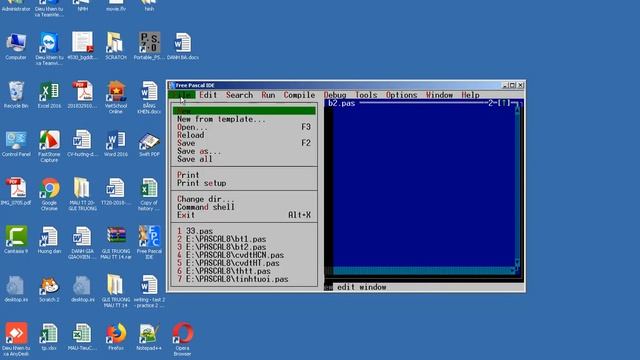This screenshot has width=640, height=360.
Task: Click the zoom arrow icon of b2.pas window
Action: pyautogui.click(x=505, y=103)
